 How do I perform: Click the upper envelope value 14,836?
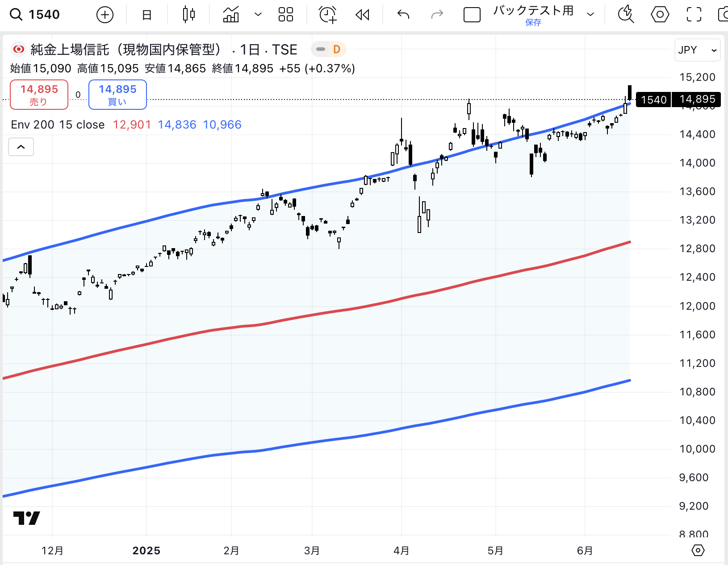pos(177,125)
